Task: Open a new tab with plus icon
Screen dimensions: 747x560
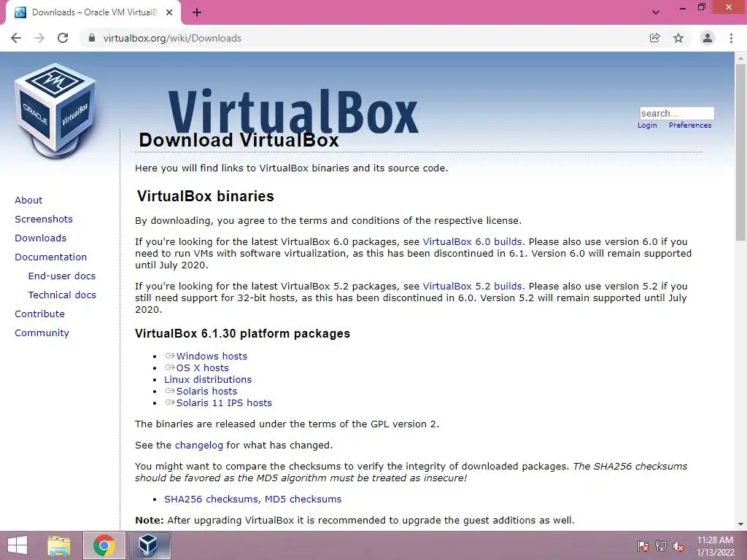Action: coord(197,12)
